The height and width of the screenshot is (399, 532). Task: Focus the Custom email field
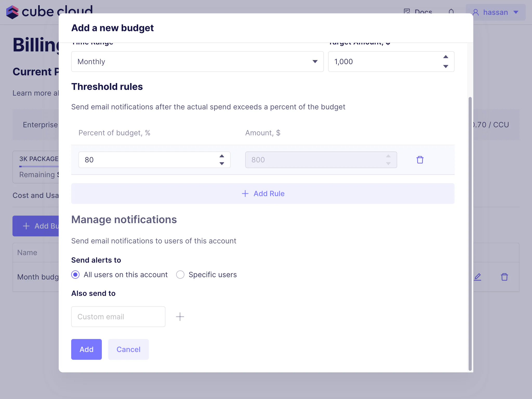[118, 317]
